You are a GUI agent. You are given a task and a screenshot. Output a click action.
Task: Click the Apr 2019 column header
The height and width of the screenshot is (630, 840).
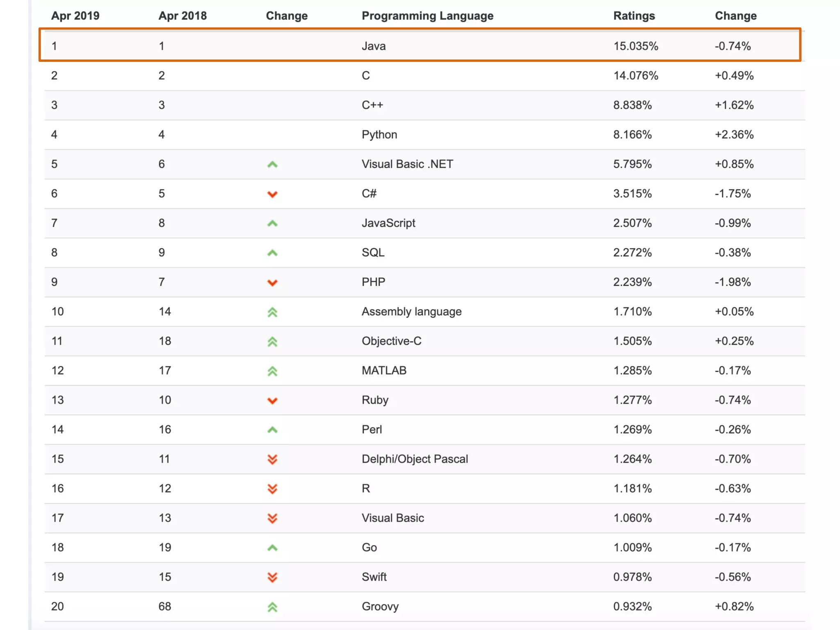pos(75,16)
